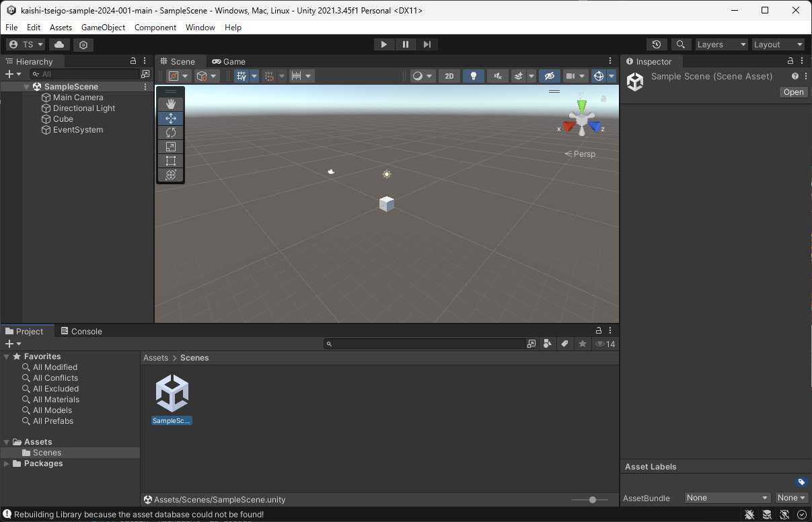Click the auto-generate lighting icon in status bar

784,515
